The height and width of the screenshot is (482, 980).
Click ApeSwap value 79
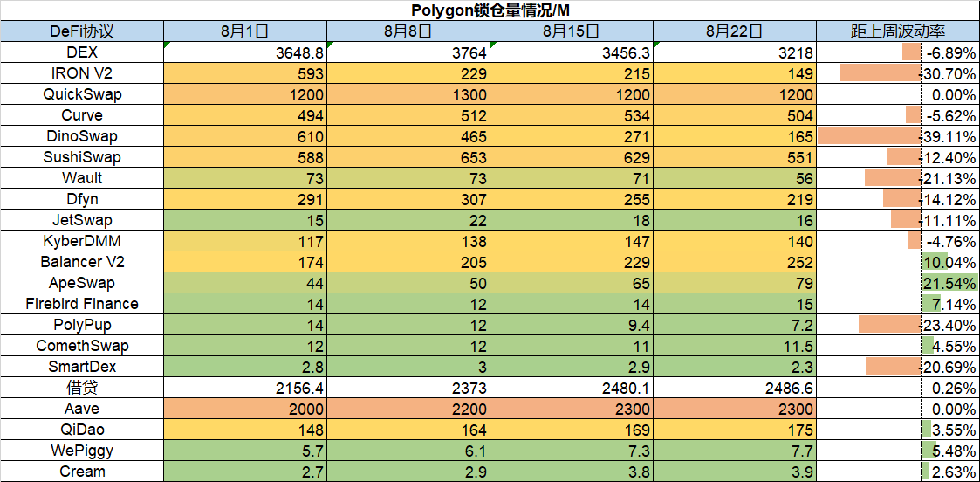pos(735,283)
